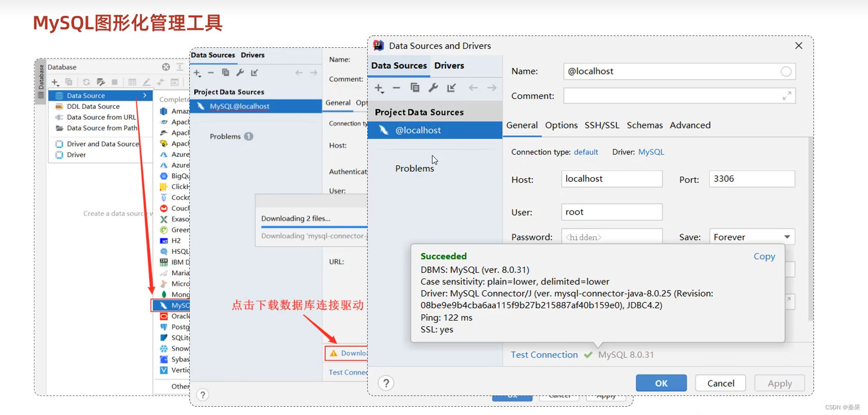
Task: Click the help question mark in middle dialog
Action: 203,394
